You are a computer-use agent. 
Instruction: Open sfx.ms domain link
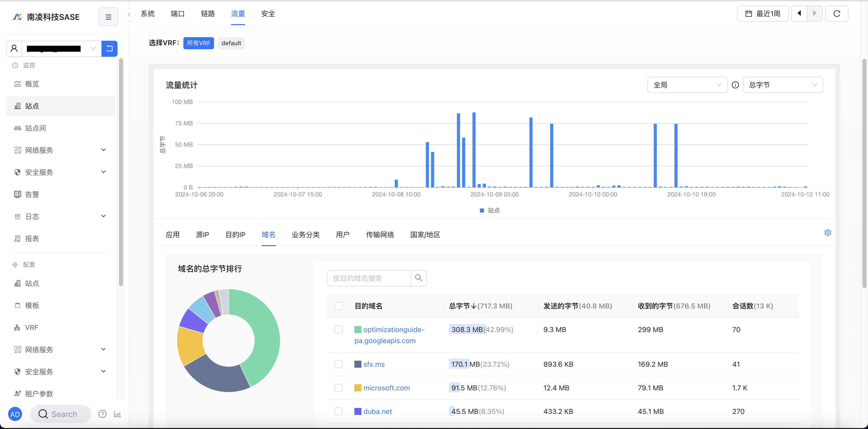point(374,364)
